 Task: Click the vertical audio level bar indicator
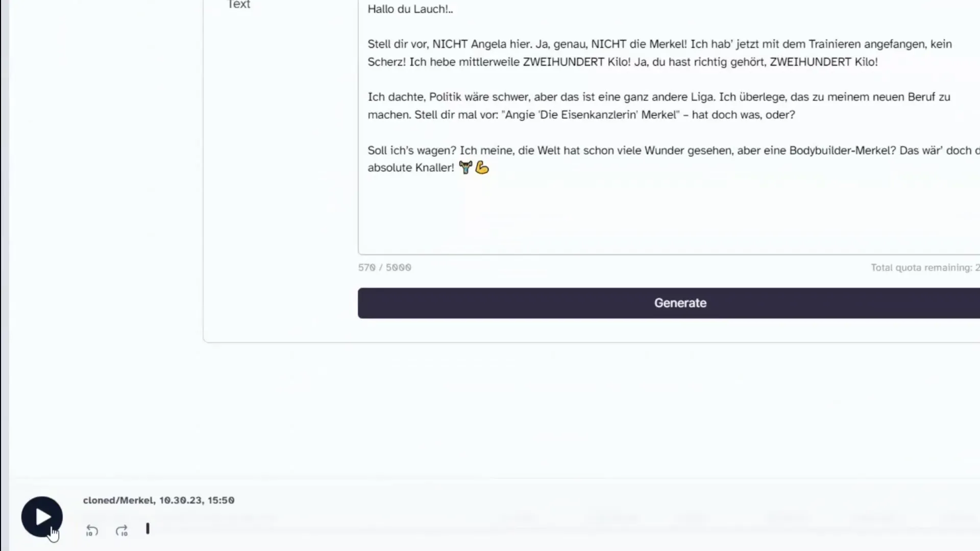(148, 530)
